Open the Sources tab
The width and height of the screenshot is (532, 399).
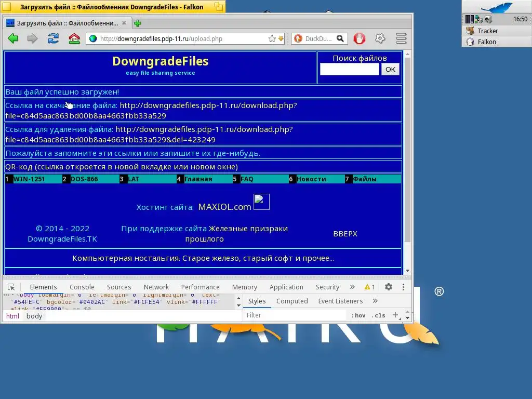coord(119,287)
